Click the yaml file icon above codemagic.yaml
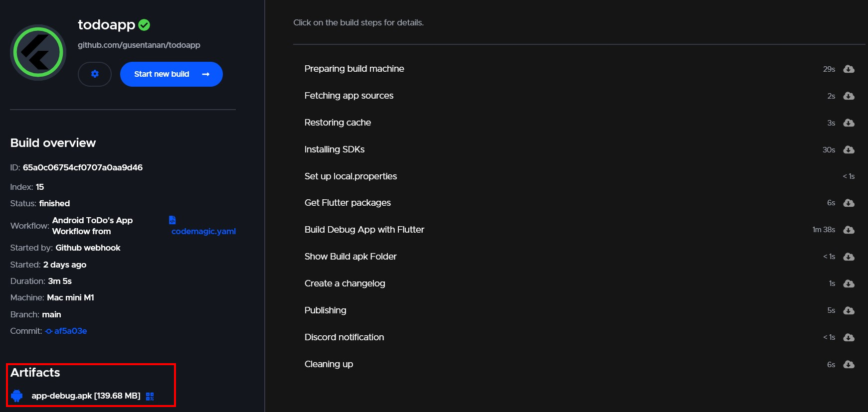This screenshot has width=868, height=412. coord(173,220)
